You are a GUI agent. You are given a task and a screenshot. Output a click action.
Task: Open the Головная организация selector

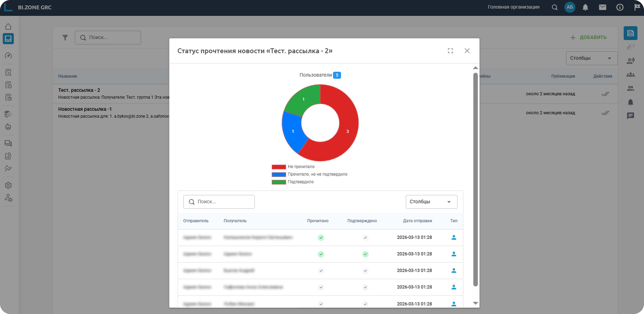pos(514,7)
